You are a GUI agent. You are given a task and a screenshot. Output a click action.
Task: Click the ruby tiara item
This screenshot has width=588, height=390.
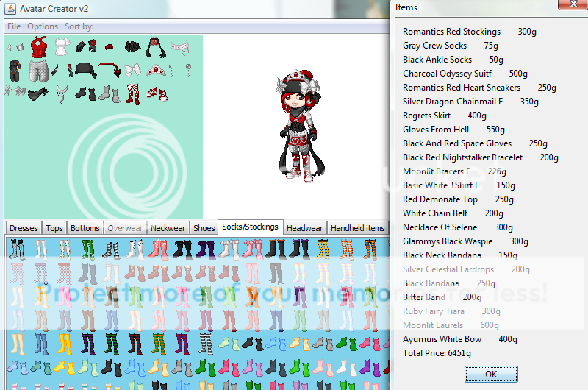pos(155,71)
